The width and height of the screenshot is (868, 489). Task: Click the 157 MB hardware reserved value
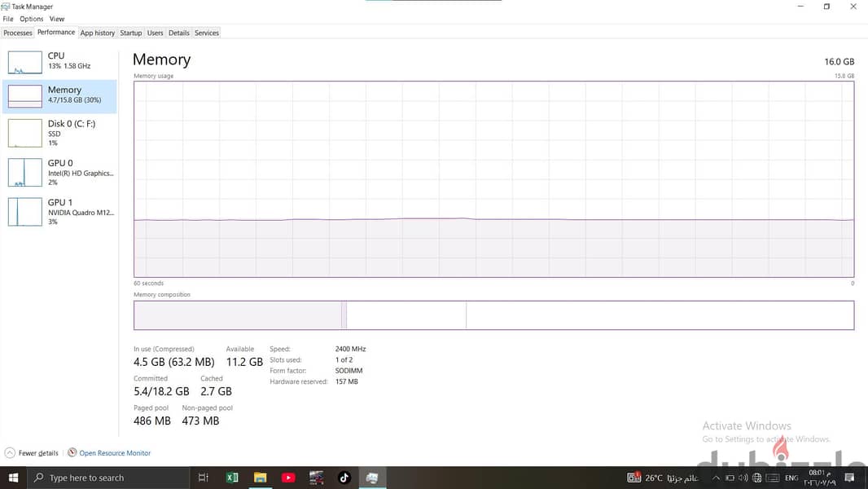tap(347, 381)
